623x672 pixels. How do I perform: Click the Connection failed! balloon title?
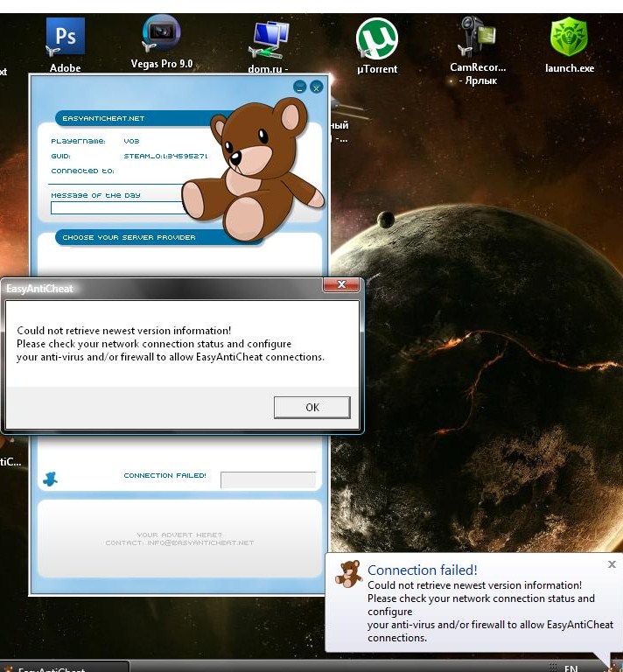point(422,570)
